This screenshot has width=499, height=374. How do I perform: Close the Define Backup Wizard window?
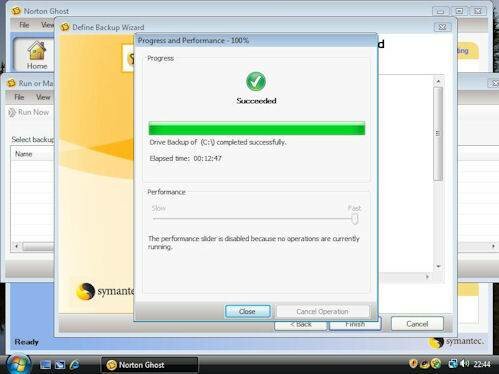click(x=442, y=27)
